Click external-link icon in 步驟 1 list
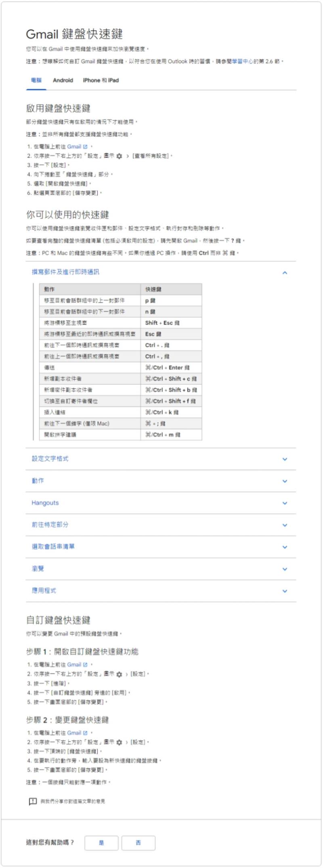The image size is (323, 868). 85,665
